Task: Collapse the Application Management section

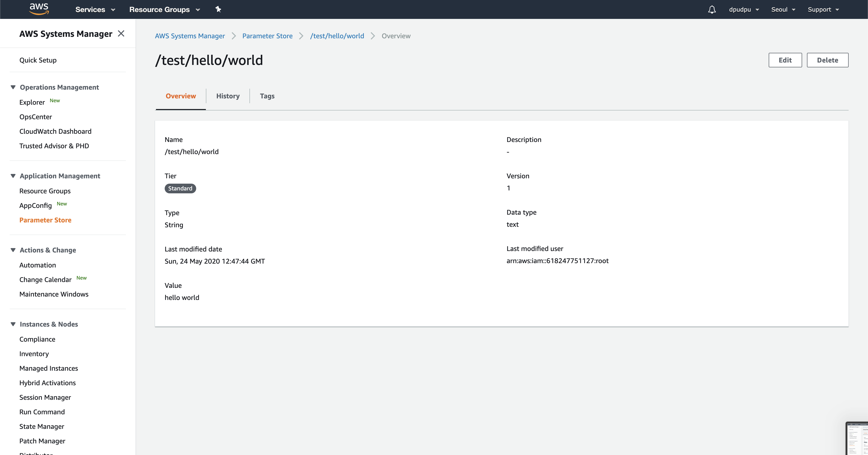Action: point(13,176)
